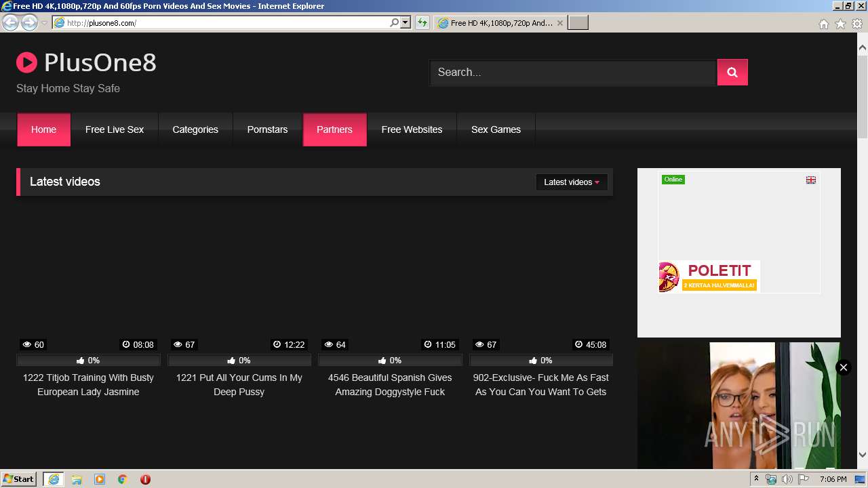Click the clock icon beside duration 12:22

277,344
